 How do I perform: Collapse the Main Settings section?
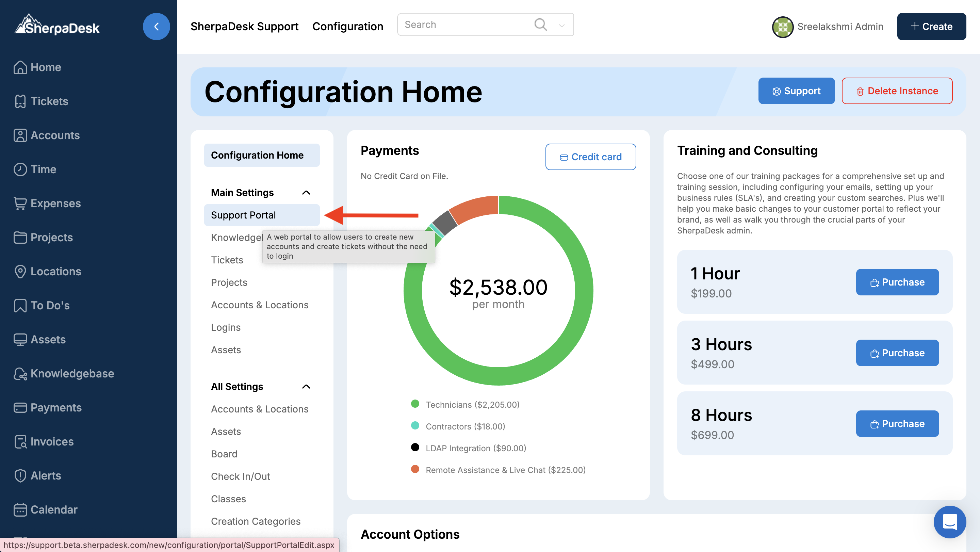coord(306,193)
